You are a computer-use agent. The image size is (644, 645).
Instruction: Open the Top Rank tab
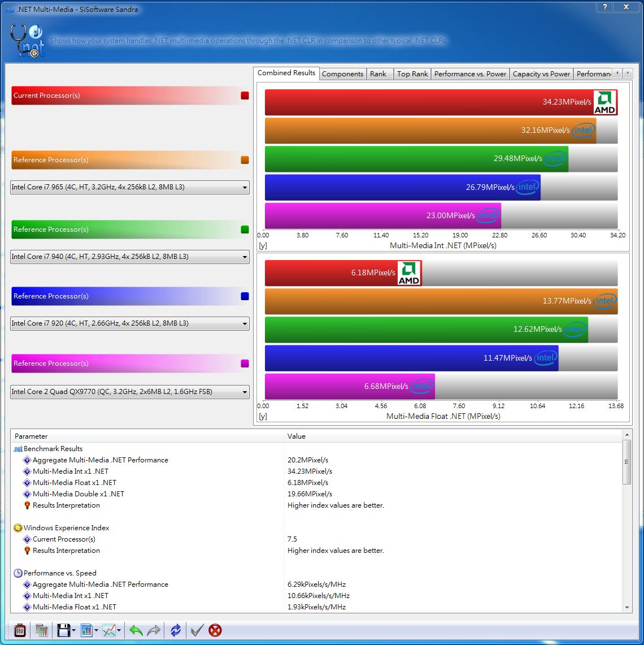click(412, 74)
